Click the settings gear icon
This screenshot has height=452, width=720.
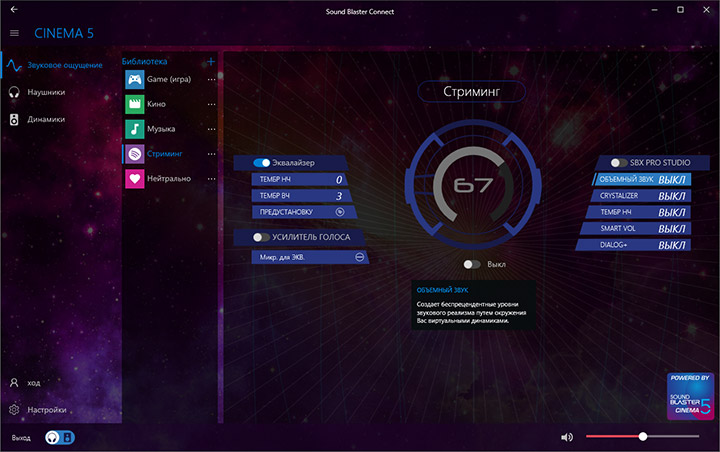click(x=14, y=409)
